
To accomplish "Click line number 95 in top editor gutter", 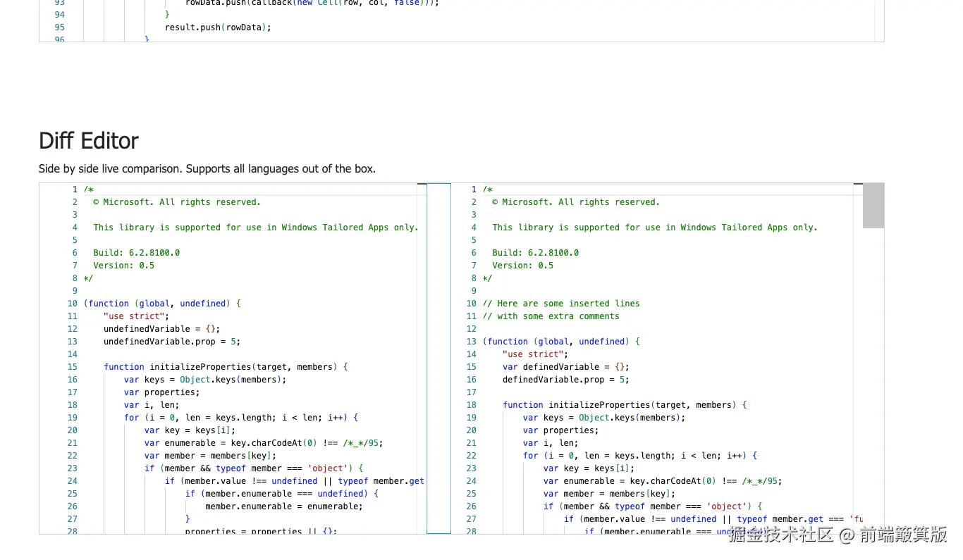I will coord(59,27).
